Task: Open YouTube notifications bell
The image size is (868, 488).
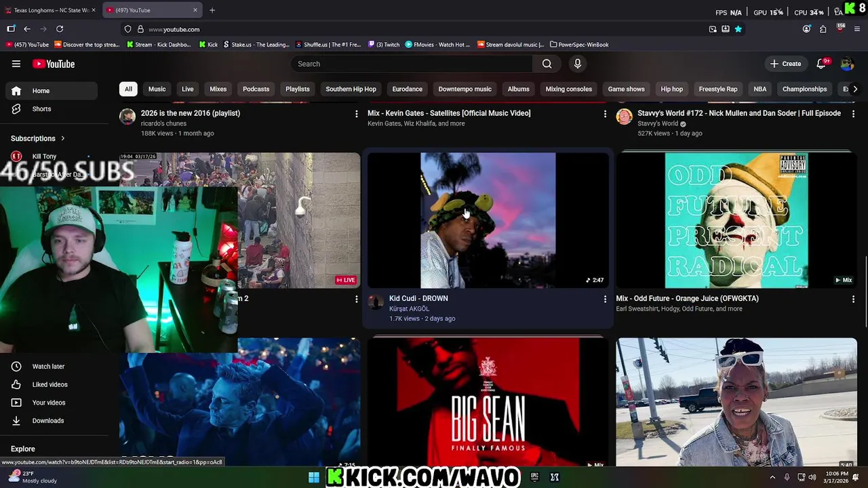Action: 821,64
